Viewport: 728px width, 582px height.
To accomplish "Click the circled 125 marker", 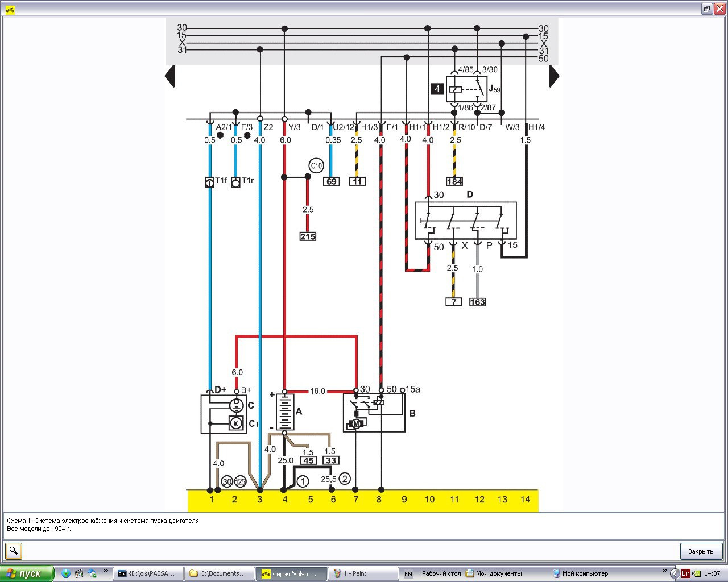I will (x=241, y=481).
